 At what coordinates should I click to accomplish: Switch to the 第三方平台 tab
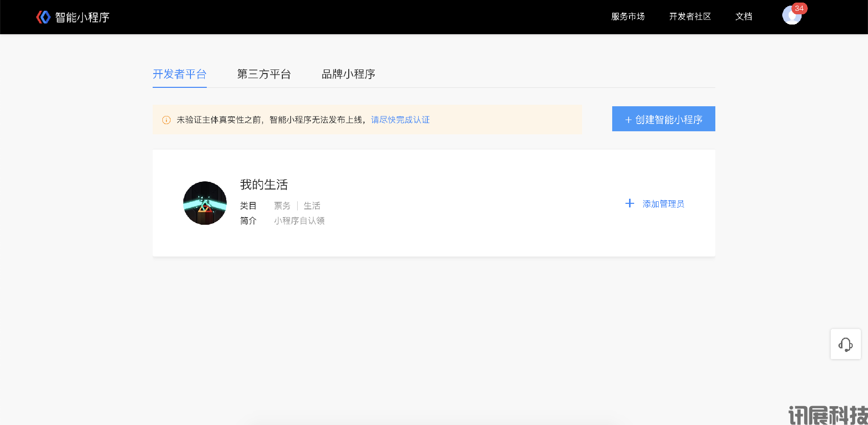[264, 74]
